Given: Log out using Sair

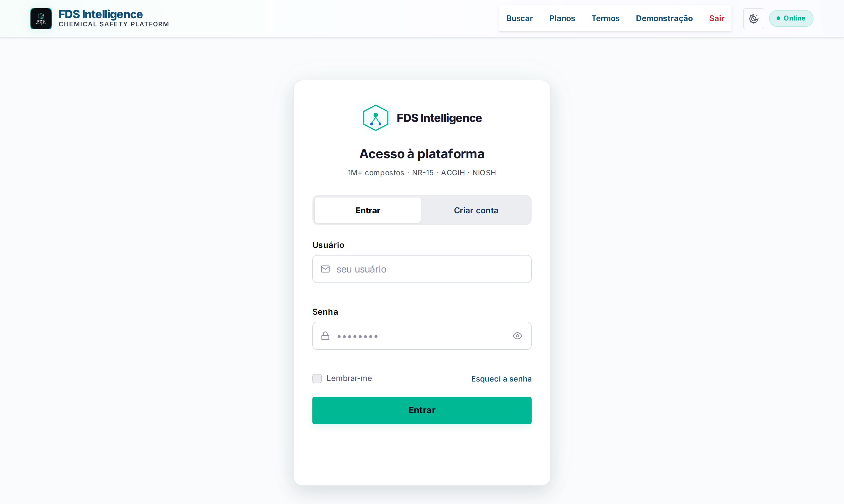Looking at the screenshot, I should [717, 18].
